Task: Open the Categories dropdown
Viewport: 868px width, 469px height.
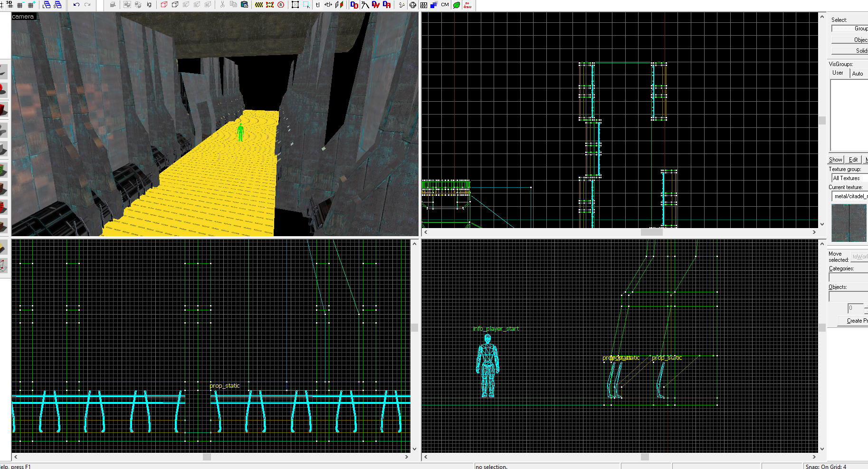Action: click(849, 277)
